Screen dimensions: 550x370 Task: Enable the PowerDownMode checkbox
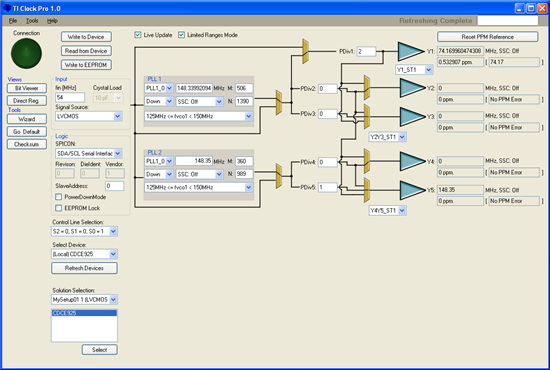click(x=59, y=197)
